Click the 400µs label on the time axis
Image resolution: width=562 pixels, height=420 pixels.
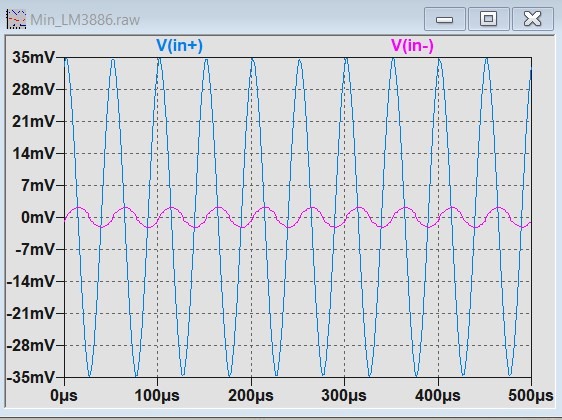pyautogui.click(x=438, y=396)
